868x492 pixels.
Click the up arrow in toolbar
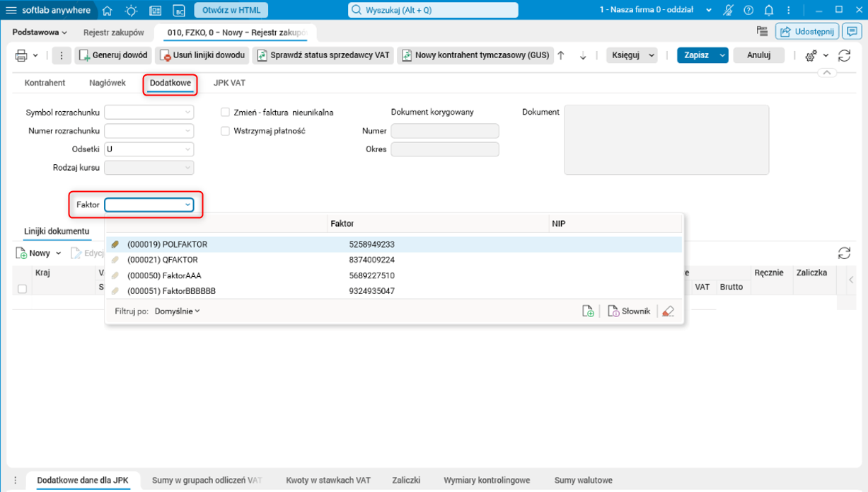[x=561, y=56]
